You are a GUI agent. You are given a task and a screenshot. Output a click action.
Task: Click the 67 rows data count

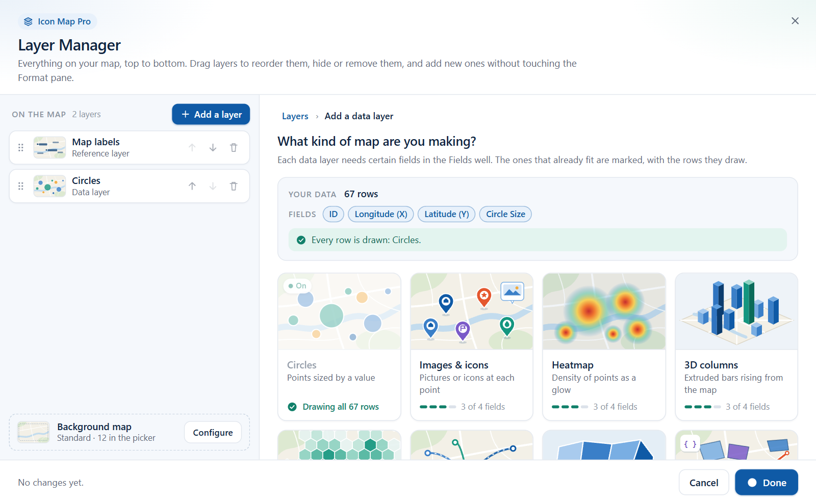(361, 194)
